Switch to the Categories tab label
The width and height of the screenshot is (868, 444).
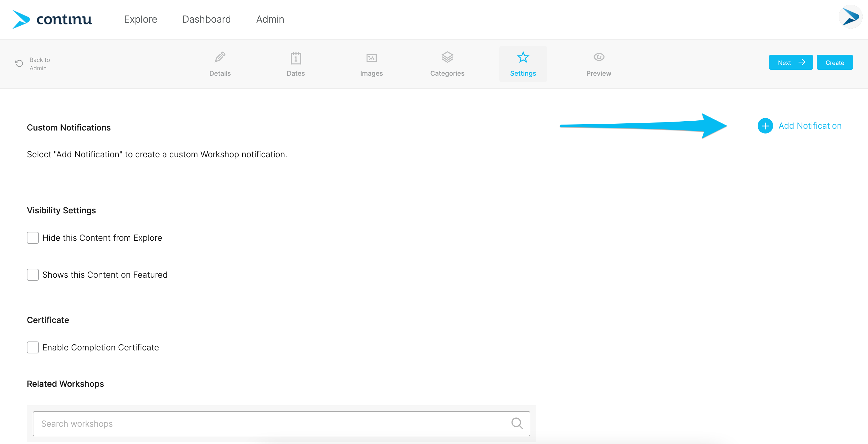pos(447,73)
